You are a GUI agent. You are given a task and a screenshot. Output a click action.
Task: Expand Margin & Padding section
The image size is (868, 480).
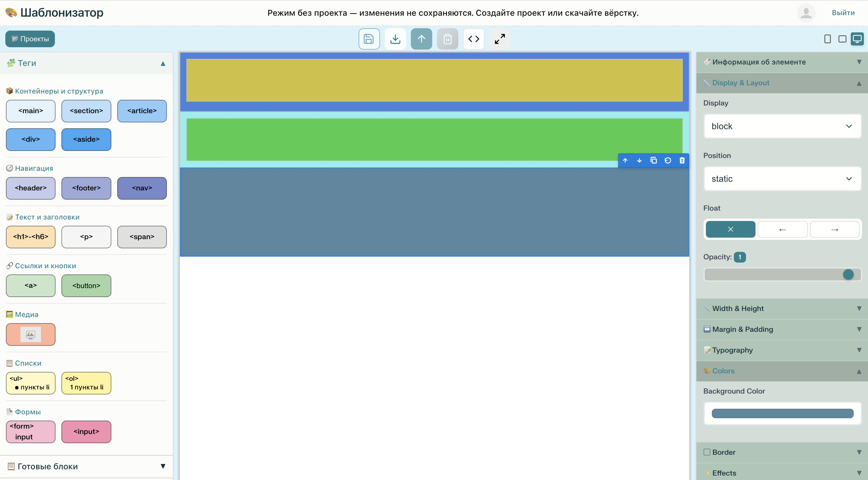click(x=782, y=329)
